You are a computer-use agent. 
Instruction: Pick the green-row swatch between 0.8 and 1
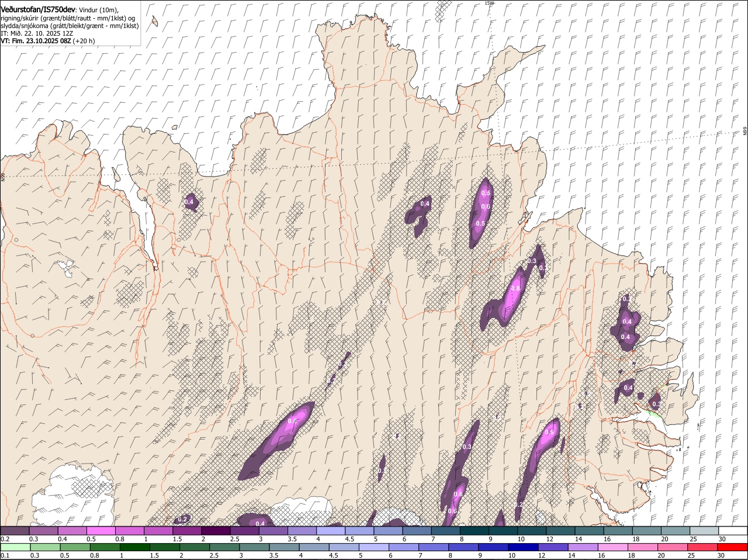105,548
